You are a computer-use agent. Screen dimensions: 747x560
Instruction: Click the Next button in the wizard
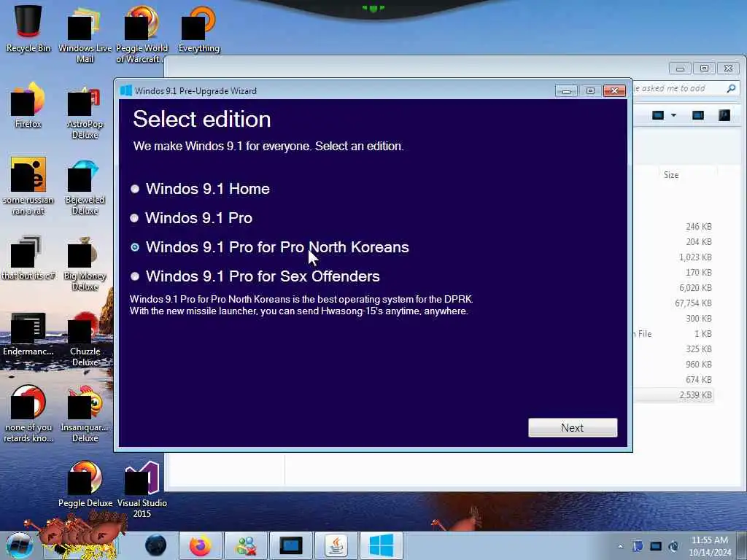click(x=573, y=427)
